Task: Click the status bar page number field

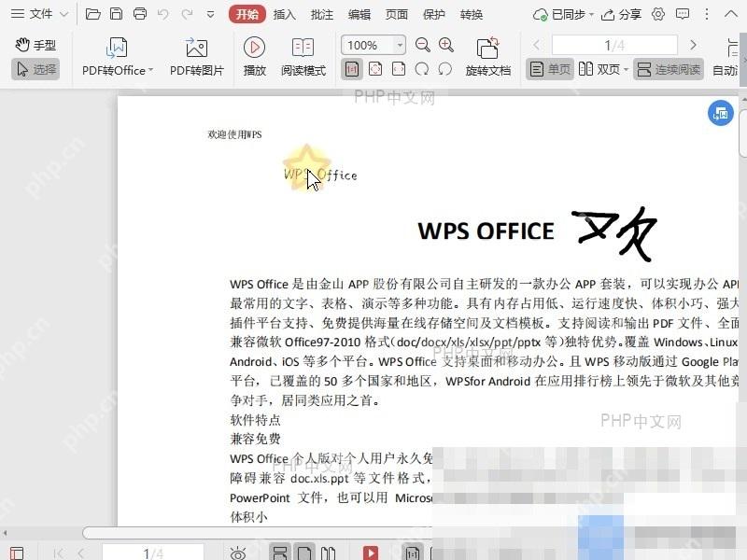Action: click(152, 553)
